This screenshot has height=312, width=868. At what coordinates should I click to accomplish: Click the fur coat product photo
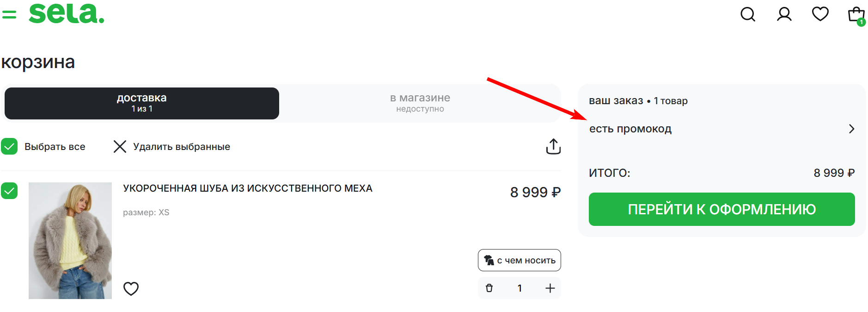point(70,241)
